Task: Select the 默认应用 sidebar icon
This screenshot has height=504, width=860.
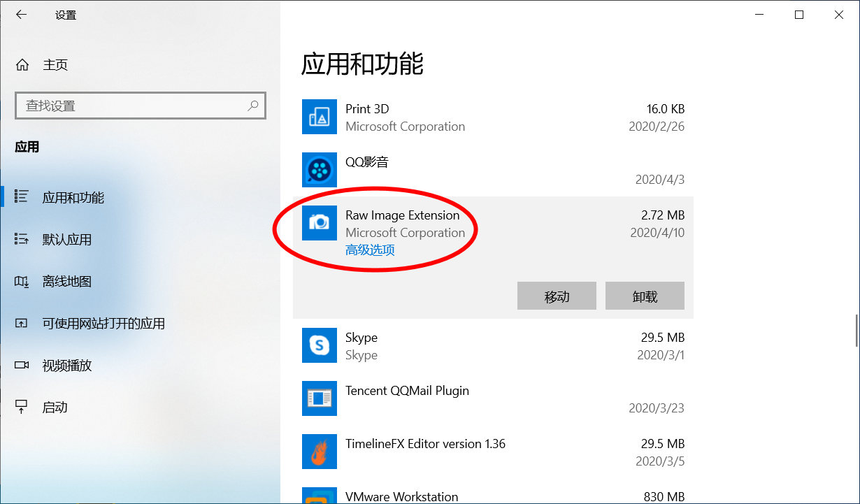Action: 22,239
